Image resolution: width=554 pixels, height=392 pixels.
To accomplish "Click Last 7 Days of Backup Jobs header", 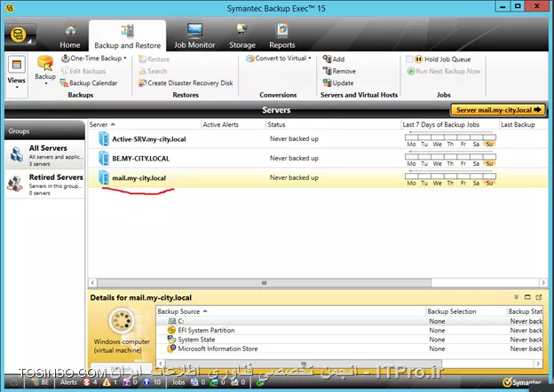I will point(449,124).
